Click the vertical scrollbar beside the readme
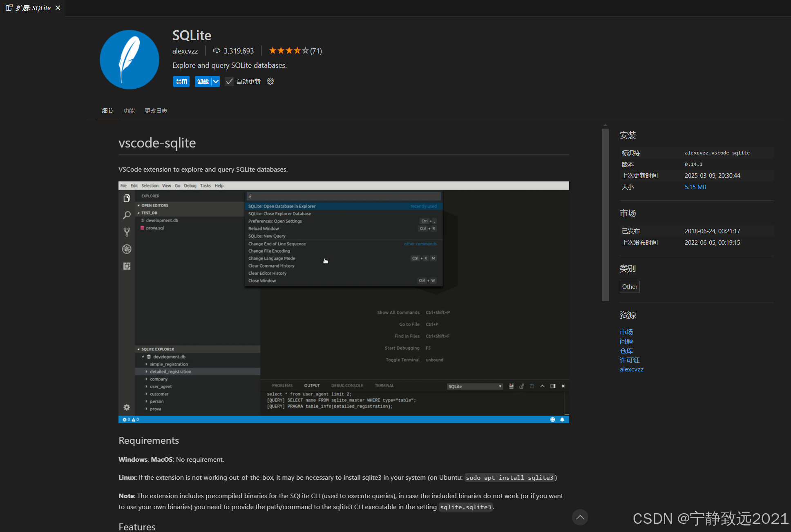The height and width of the screenshot is (532, 791). 605,215
